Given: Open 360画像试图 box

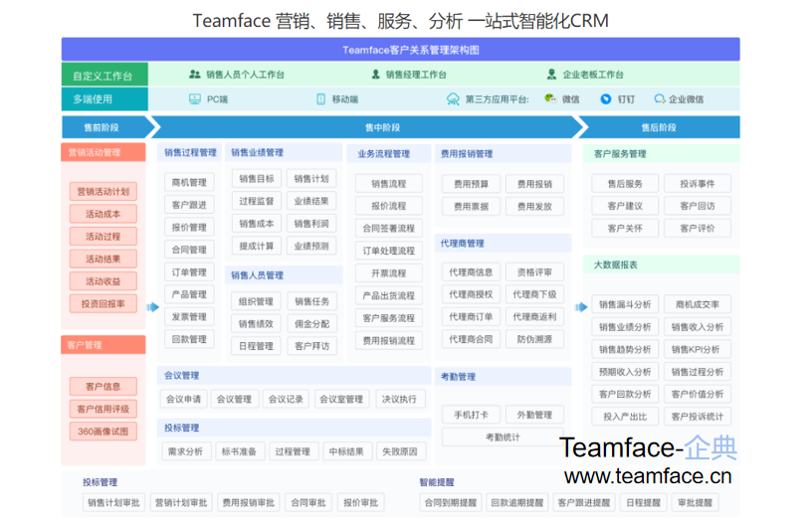Looking at the screenshot, I should [103, 432].
